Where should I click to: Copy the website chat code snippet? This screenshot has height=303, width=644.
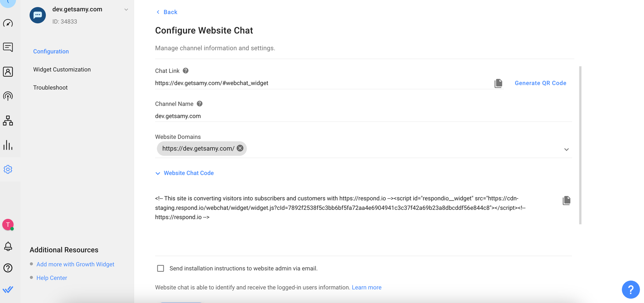(566, 200)
